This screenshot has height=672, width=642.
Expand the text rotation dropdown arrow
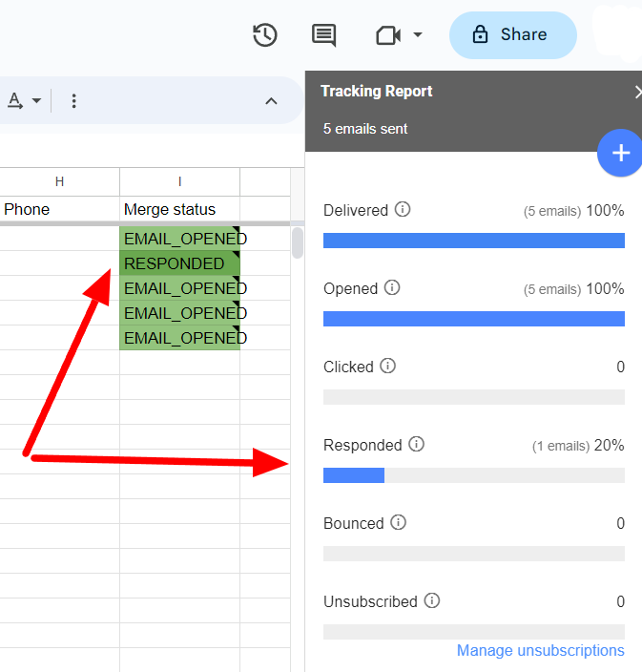point(37,101)
